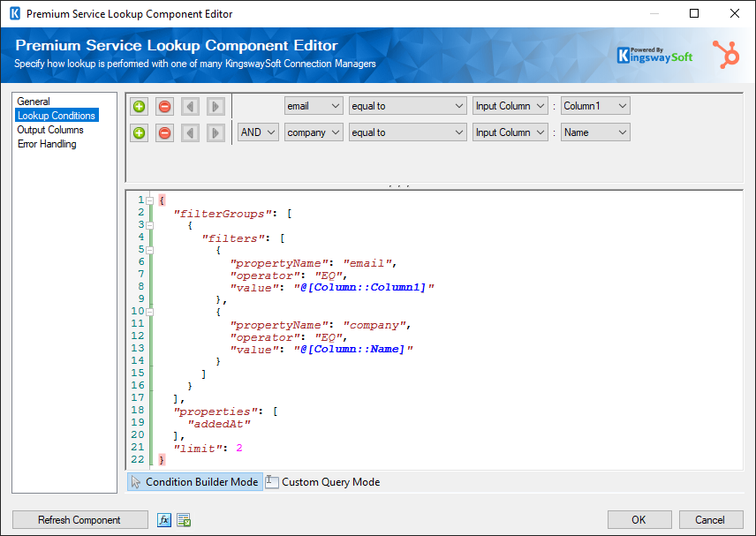Click the "email" value on line 6

pos(367,263)
